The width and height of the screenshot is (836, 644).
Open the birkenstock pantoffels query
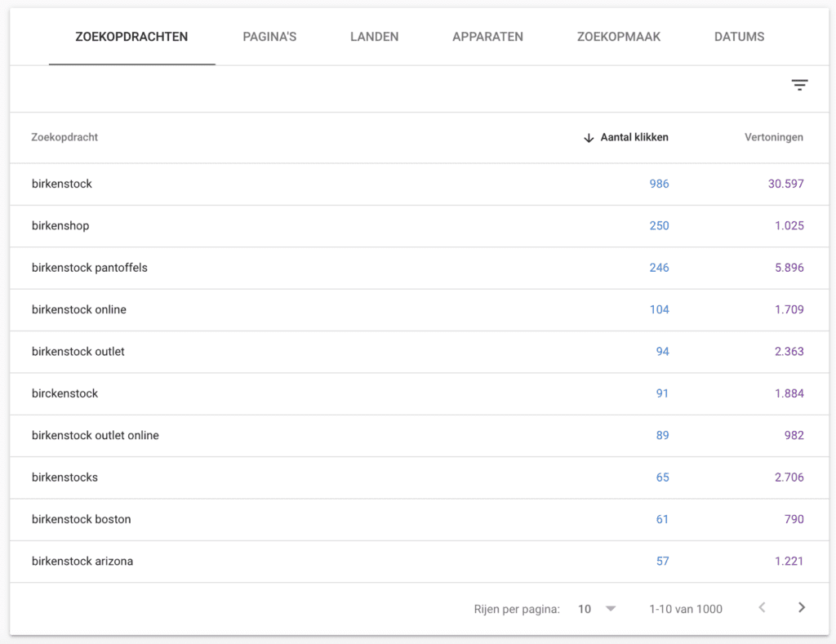tap(90, 268)
